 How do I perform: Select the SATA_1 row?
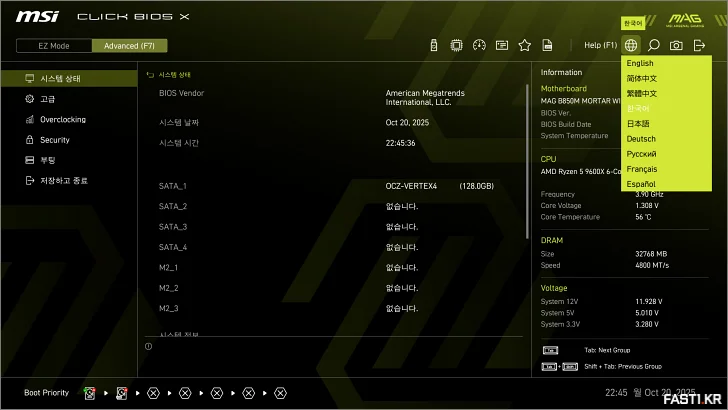pos(334,186)
